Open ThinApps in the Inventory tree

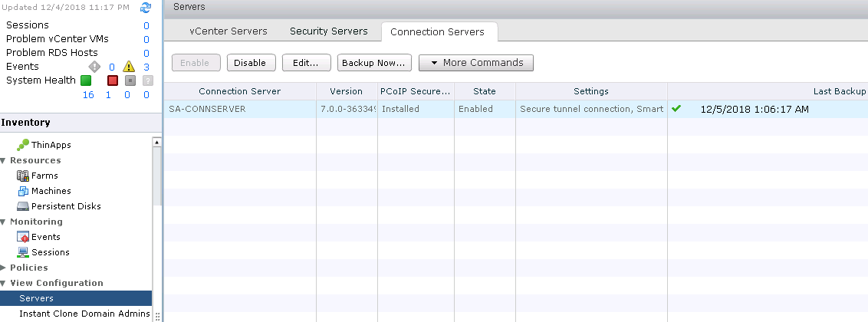click(x=51, y=145)
